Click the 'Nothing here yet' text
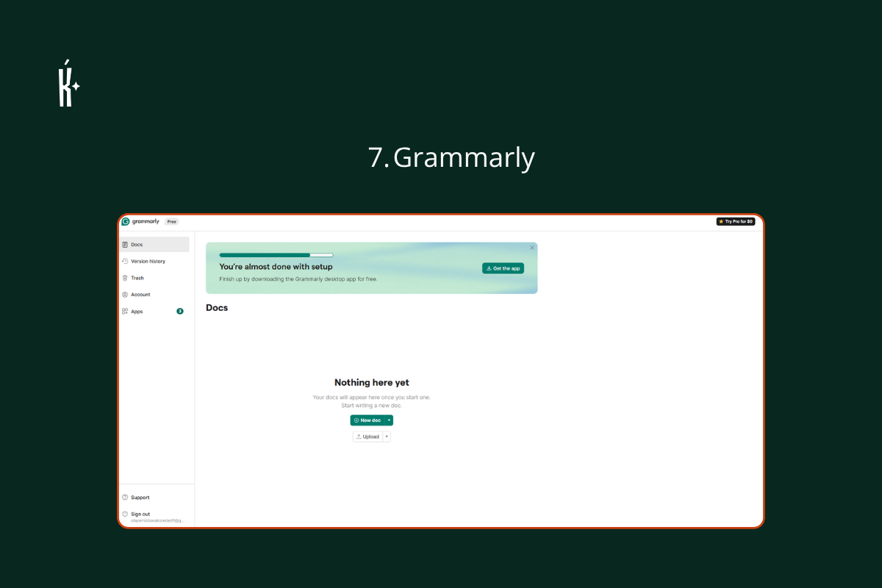The width and height of the screenshot is (882, 588). tap(372, 382)
